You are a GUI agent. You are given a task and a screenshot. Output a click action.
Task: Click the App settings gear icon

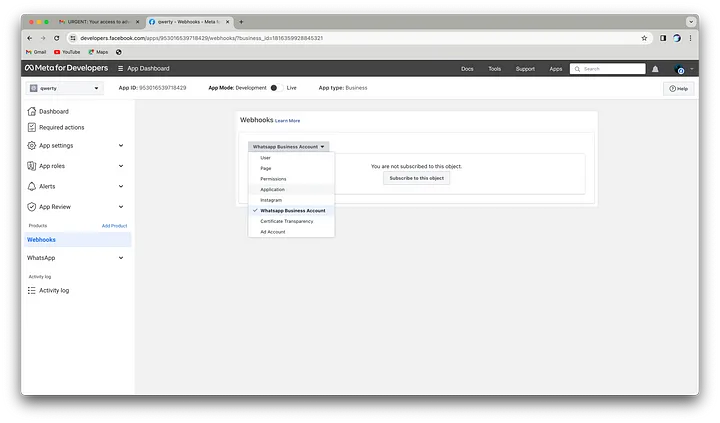click(32, 146)
